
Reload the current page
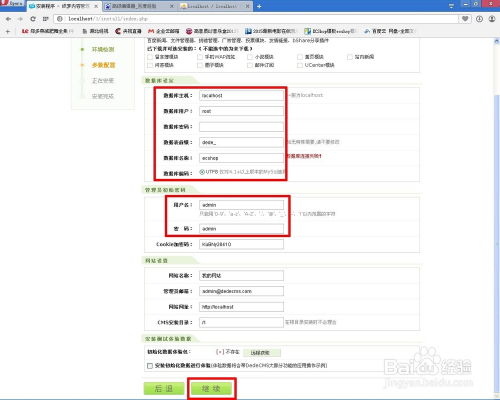click(x=33, y=19)
